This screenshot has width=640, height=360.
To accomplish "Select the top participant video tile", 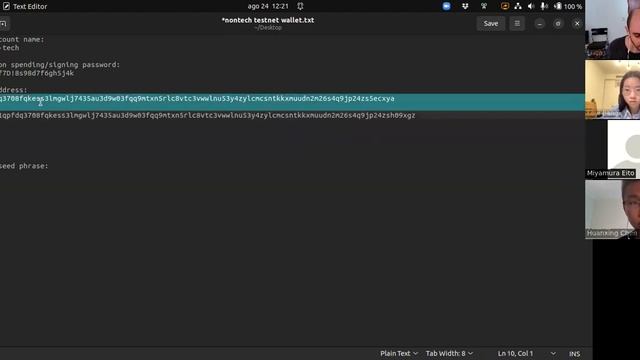I will pyautogui.click(x=612, y=29).
